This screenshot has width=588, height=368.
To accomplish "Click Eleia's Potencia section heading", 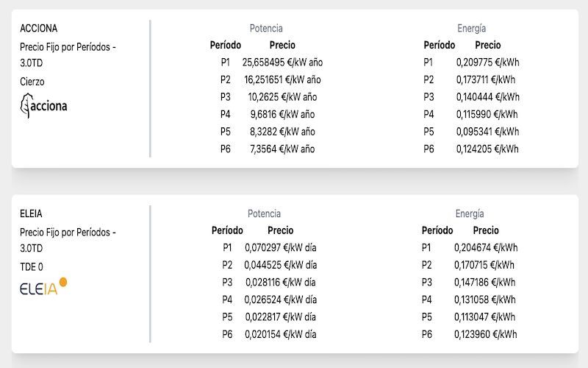I will tap(264, 214).
